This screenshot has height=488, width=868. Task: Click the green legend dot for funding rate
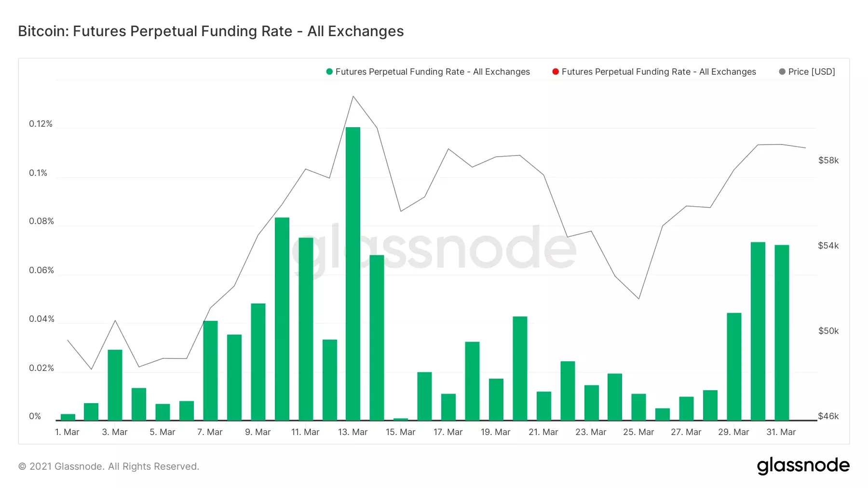tap(329, 72)
